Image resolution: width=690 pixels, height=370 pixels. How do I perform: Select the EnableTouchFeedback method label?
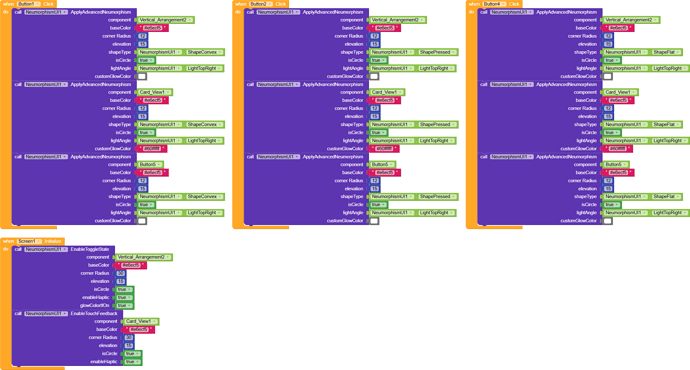[x=94, y=314]
